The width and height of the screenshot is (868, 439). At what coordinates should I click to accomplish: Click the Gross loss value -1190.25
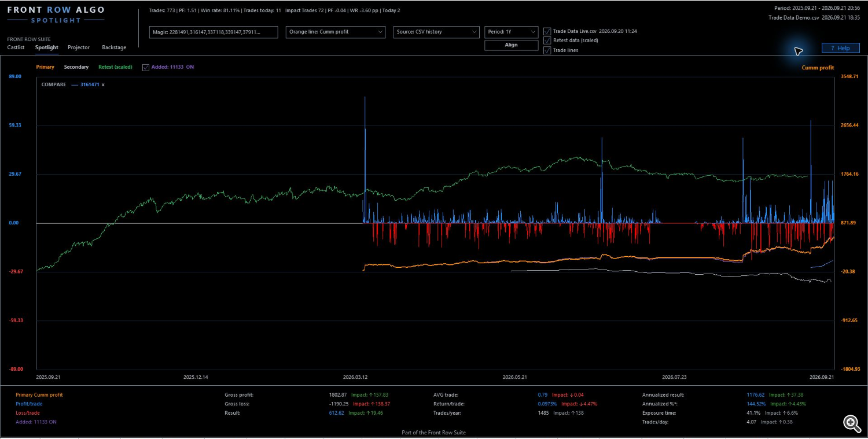(339, 404)
